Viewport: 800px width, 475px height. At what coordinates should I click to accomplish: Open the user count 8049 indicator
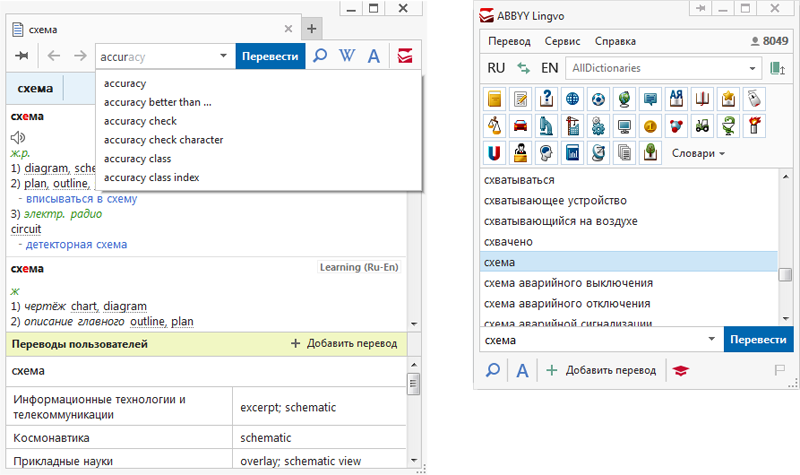tap(769, 41)
